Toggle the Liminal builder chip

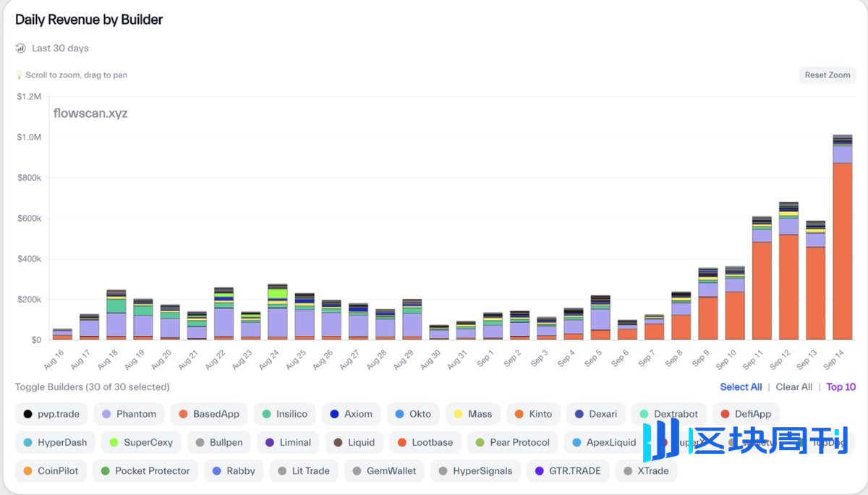point(288,442)
